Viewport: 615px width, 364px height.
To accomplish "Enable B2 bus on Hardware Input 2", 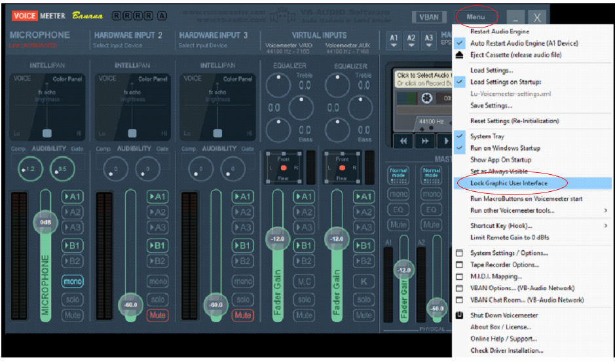I will pos(158,261).
